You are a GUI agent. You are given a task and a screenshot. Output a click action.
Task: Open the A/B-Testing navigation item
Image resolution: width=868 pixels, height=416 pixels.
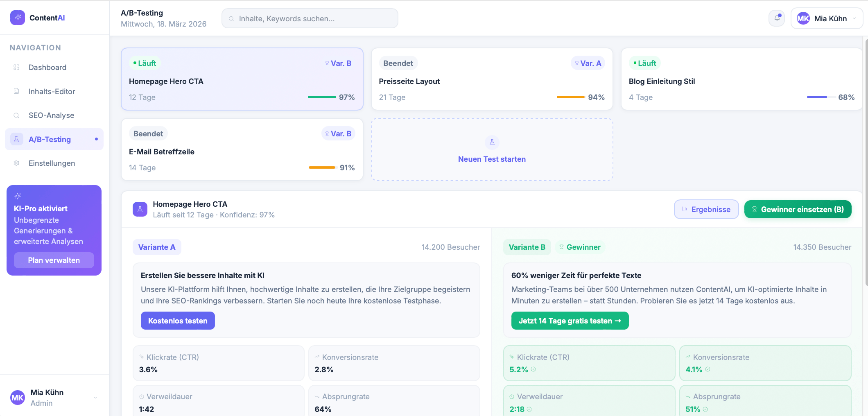pyautogui.click(x=50, y=140)
